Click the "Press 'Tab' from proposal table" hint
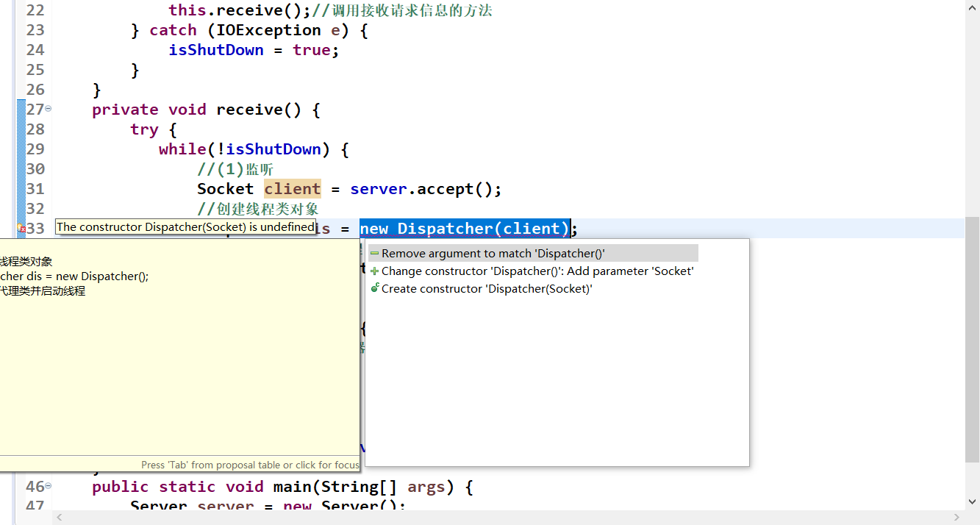Screen dimensions: 980x525 click(x=250, y=465)
